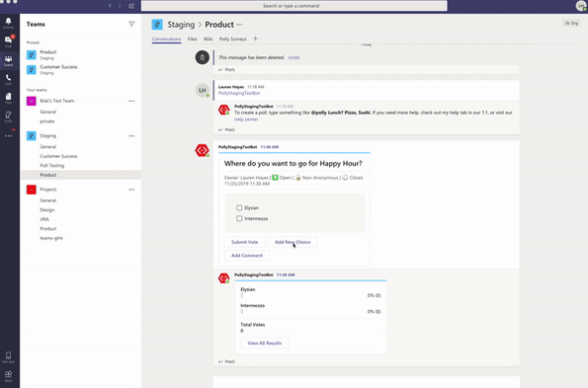
Task: Open the help center link
Action: 246,119
